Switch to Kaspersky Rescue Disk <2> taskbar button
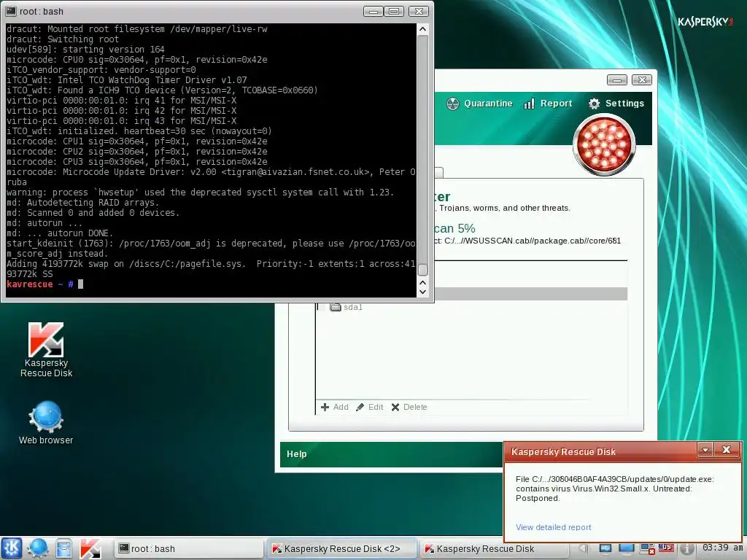The width and height of the screenshot is (747, 560). (341, 548)
